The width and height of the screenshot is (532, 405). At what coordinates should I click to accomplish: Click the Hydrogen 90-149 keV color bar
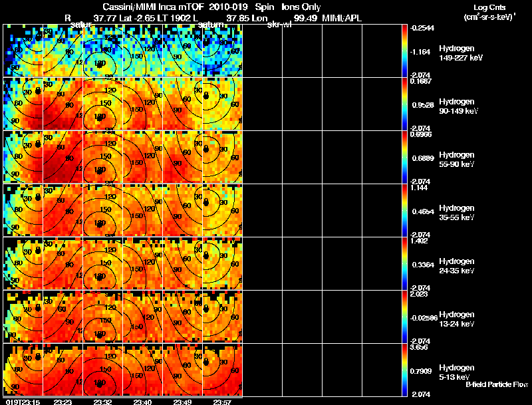click(x=404, y=104)
